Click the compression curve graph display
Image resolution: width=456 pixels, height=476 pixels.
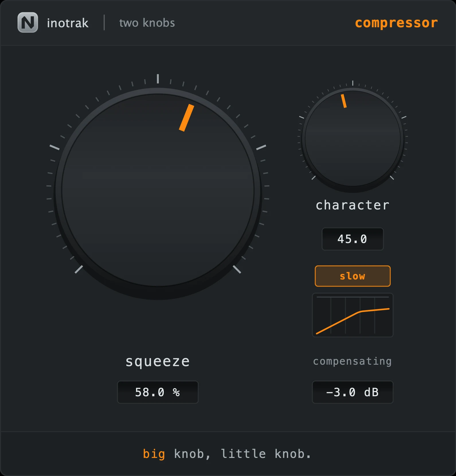click(353, 315)
